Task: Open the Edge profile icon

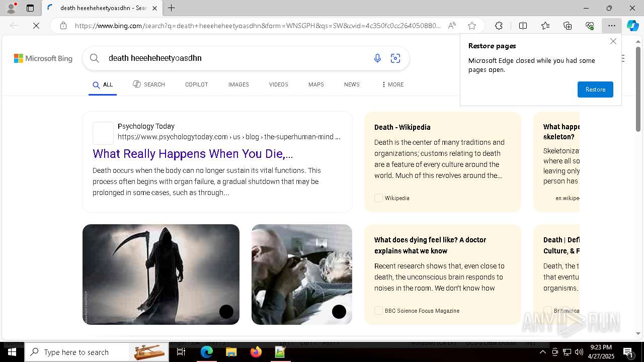Action: click(11, 8)
